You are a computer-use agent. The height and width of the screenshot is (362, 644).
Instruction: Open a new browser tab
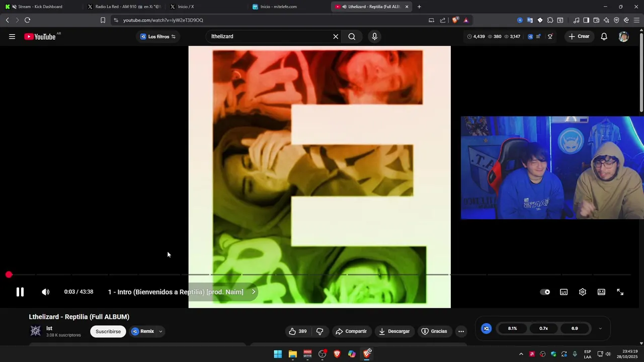419,7
